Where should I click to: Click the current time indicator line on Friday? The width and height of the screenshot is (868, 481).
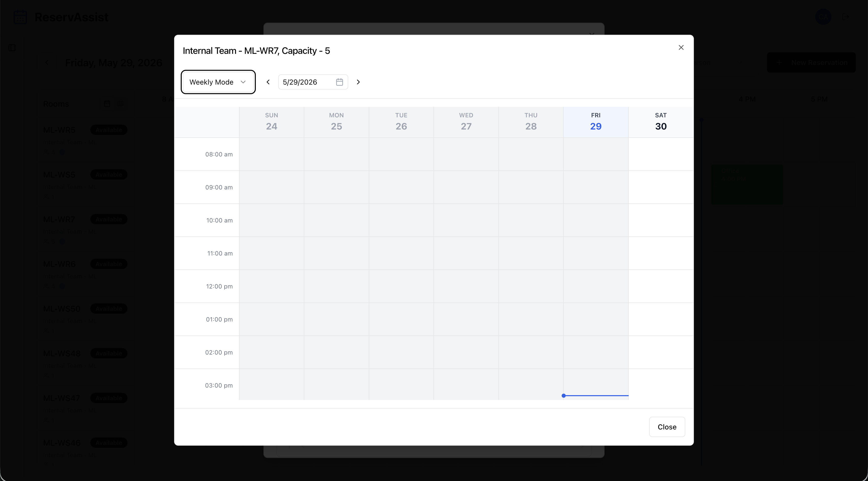coord(595,396)
